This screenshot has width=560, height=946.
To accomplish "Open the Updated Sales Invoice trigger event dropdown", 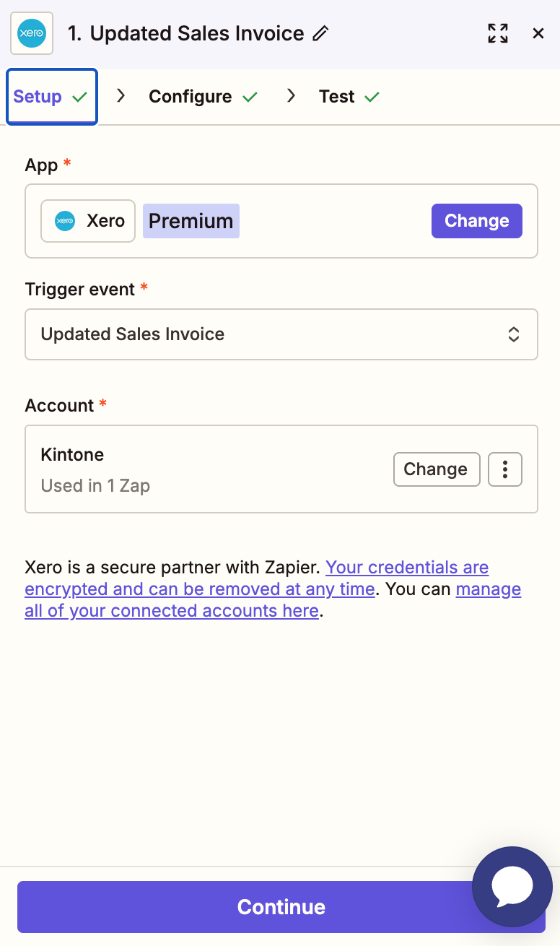I will click(281, 334).
